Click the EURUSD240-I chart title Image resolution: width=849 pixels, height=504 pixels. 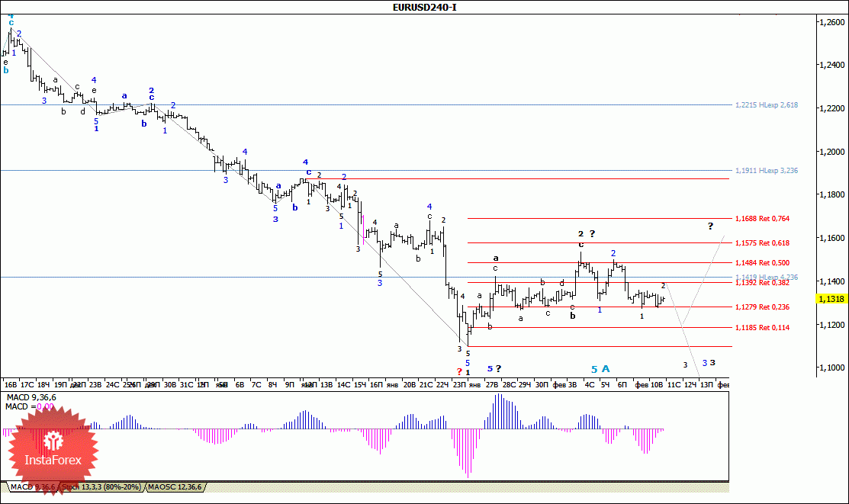pyautogui.click(x=424, y=7)
